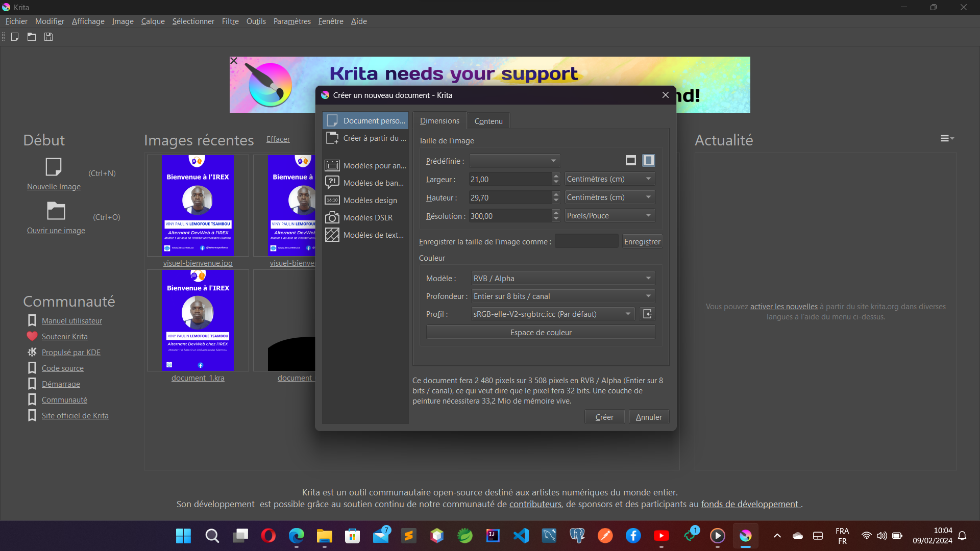Viewport: 980px width, 551px height.
Task: Click the Ouvrir une image folder icon
Action: pyautogui.click(x=56, y=211)
